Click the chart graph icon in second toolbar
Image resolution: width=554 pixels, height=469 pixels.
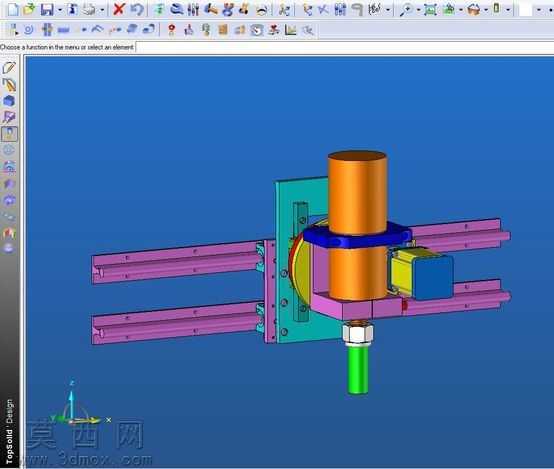(x=290, y=30)
